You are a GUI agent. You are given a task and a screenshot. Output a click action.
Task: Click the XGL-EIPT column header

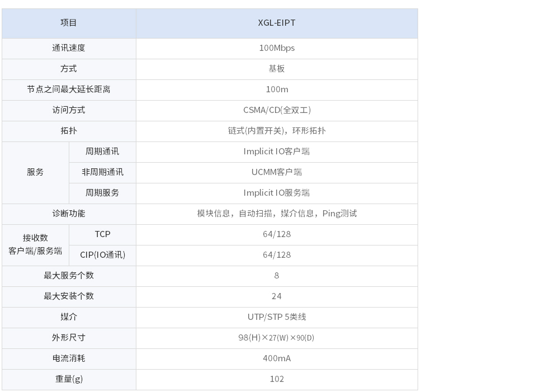(x=277, y=23)
